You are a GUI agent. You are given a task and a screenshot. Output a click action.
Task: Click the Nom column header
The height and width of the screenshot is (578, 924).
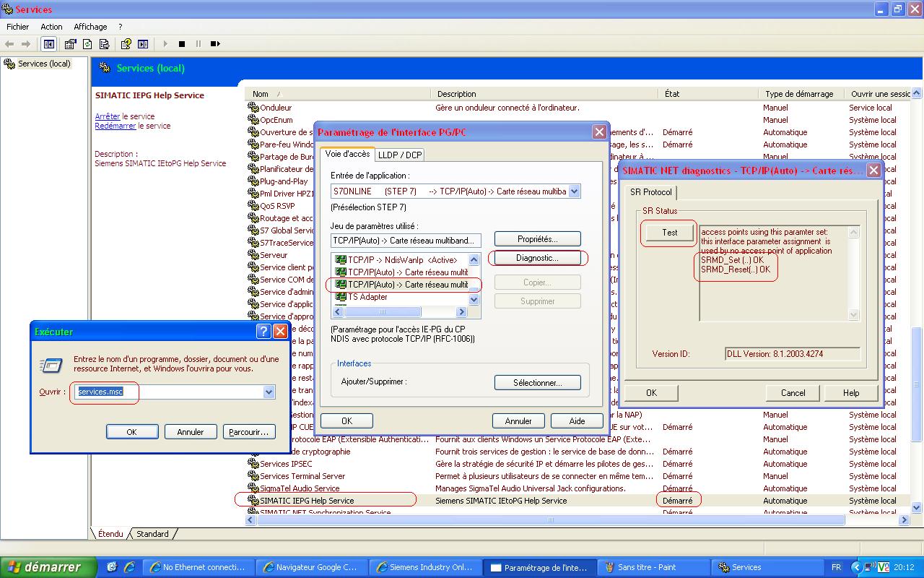coord(339,94)
